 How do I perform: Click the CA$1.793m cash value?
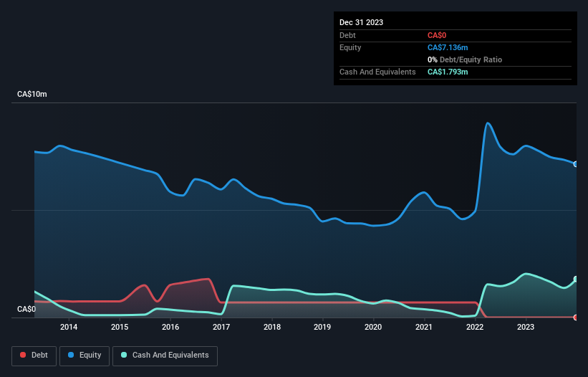click(448, 72)
